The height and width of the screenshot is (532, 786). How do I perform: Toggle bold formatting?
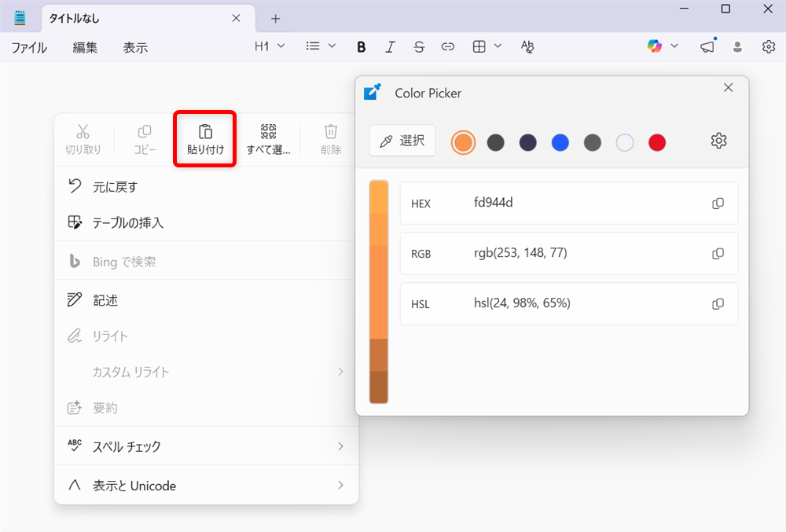pyautogui.click(x=361, y=46)
